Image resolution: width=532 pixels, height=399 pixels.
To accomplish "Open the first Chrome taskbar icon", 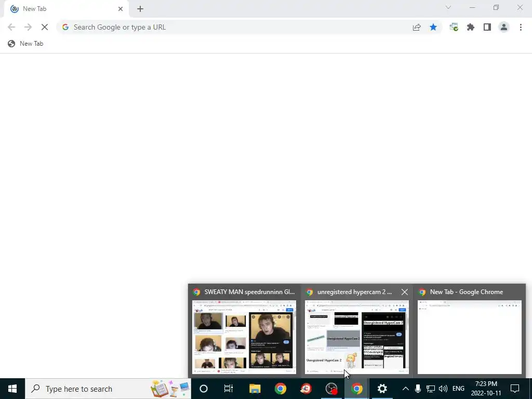I will [280, 389].
